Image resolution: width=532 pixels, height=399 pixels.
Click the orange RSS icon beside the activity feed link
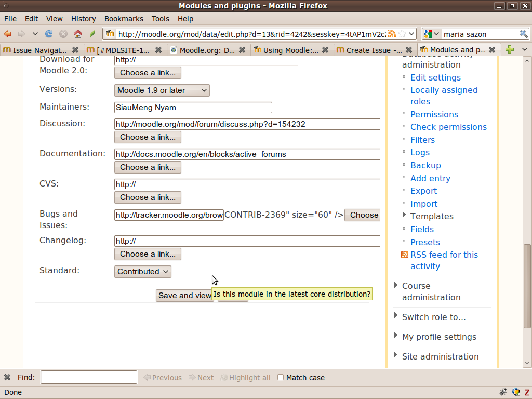point(404,255)
